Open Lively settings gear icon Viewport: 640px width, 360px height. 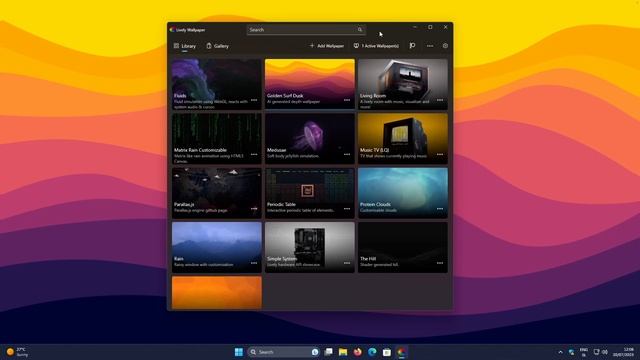[445, 46]
